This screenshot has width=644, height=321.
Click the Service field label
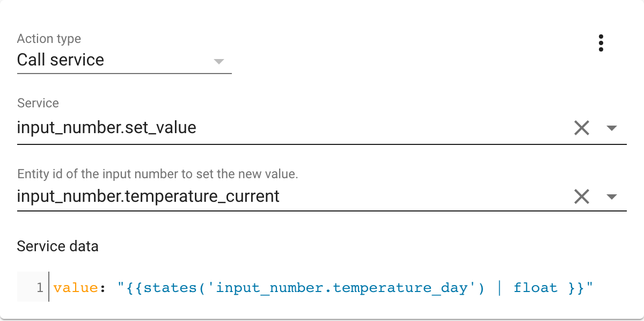[x=38, y=103]
